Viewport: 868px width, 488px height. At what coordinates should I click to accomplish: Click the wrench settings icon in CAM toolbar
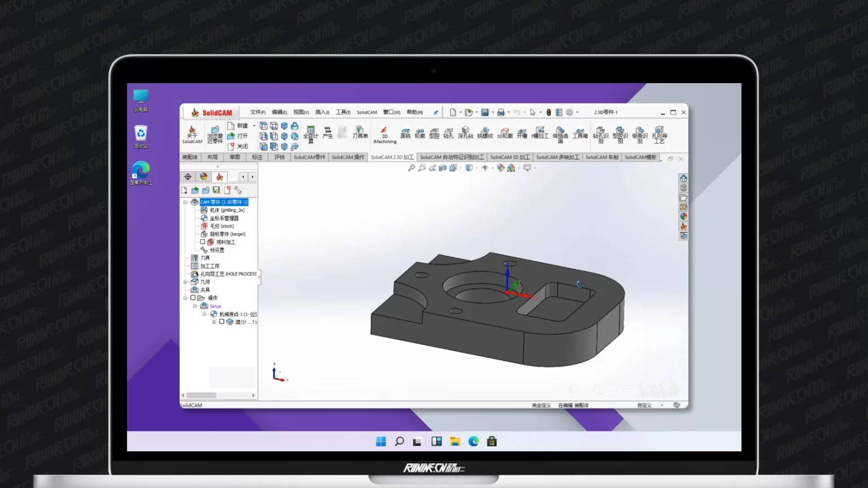[238, 190]
